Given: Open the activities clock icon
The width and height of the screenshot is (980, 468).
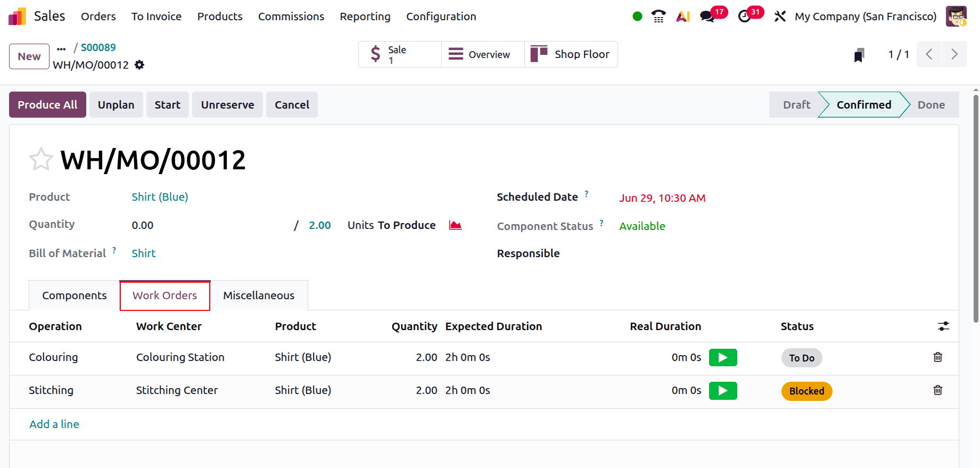Looking at the screenshot, I should 745,17.
